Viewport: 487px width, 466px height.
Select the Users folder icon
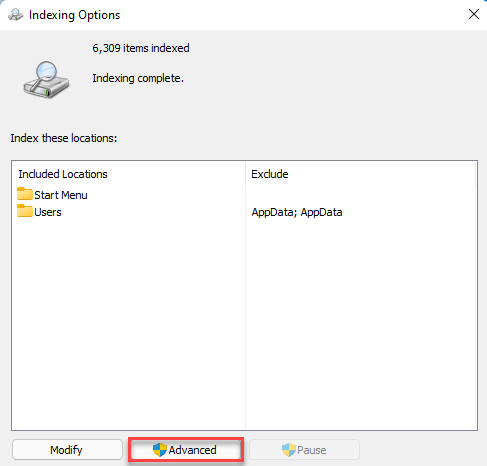(x=25, y=211)
